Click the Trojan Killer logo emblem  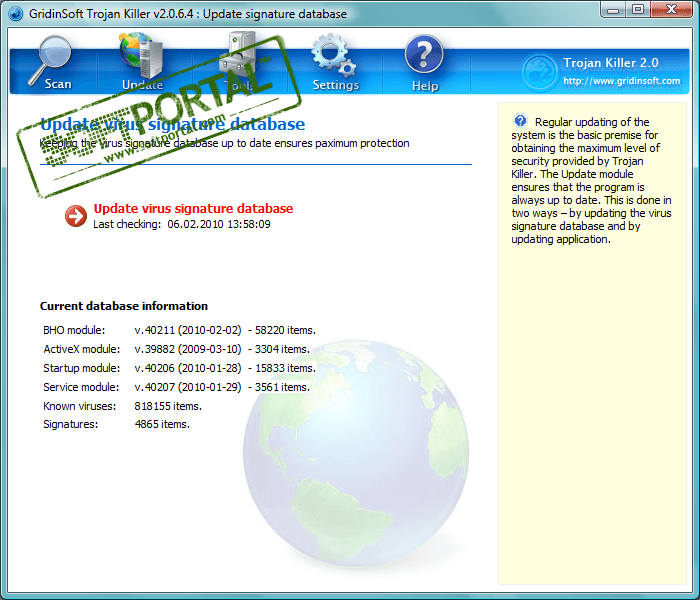539,71
